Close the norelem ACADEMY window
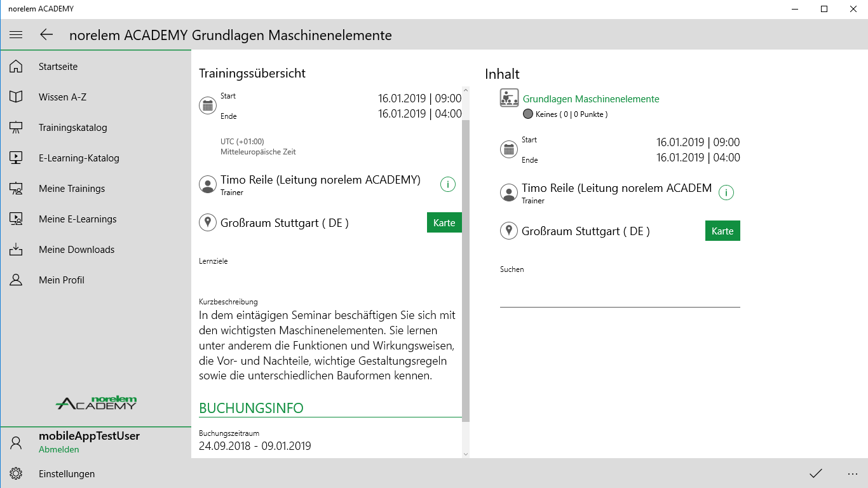The image size is (868, 488). tap(853, 9)
